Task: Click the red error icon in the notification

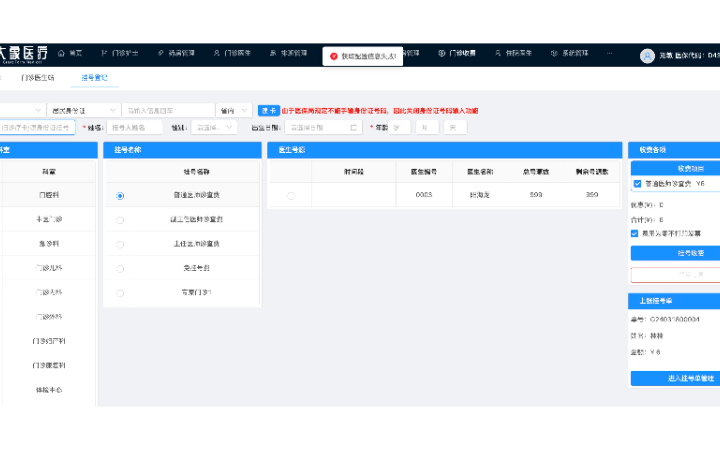Action: [334, 57]
